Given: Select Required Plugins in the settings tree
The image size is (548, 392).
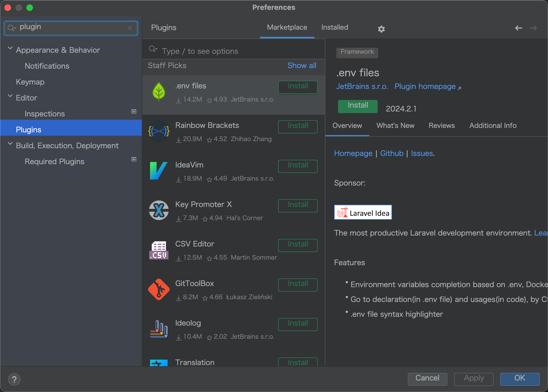Looking at the screenshot, I should 54,161.
